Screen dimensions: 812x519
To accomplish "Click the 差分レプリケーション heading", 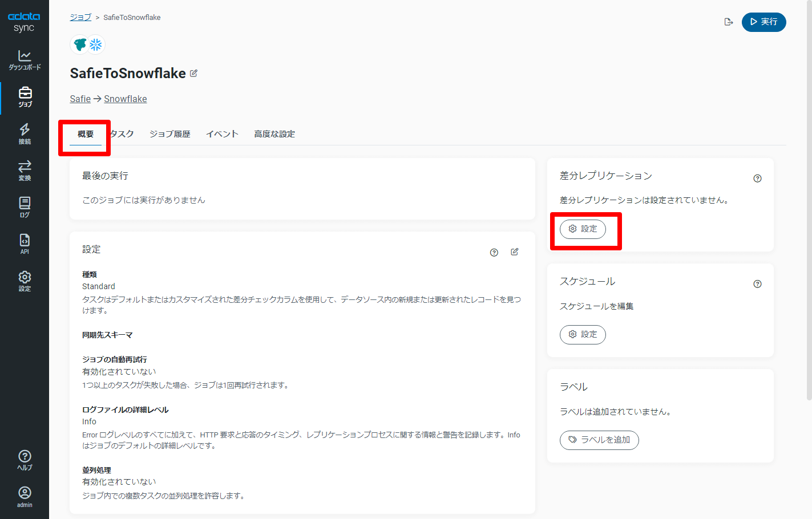I will [x=606, y=176].
